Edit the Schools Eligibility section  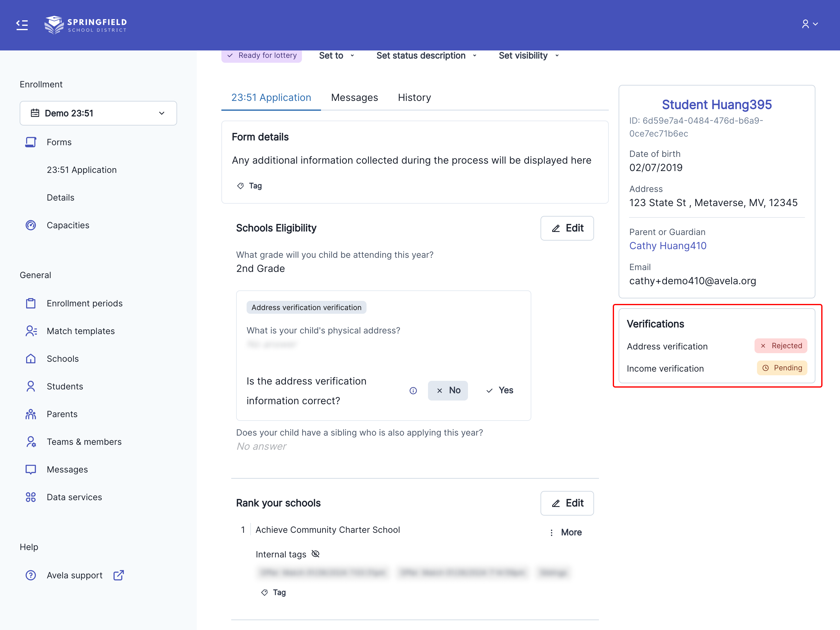tap(567, 228)
